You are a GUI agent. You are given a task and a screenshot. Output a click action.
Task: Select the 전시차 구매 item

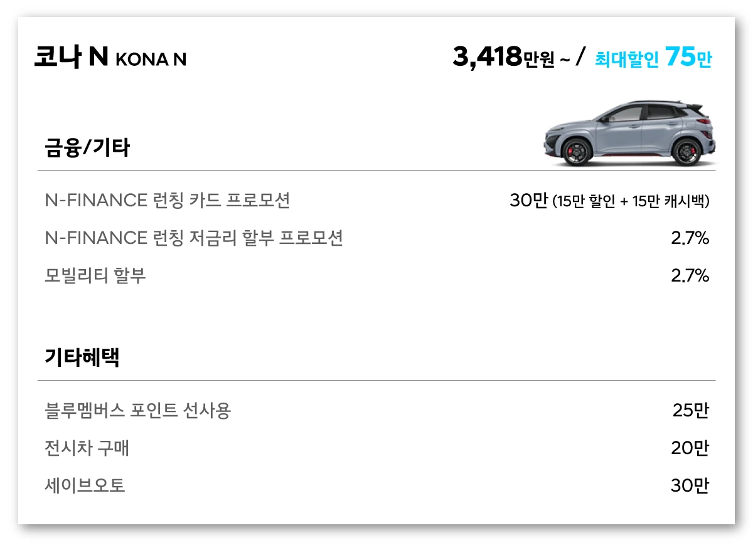click(x=87, y=448)
